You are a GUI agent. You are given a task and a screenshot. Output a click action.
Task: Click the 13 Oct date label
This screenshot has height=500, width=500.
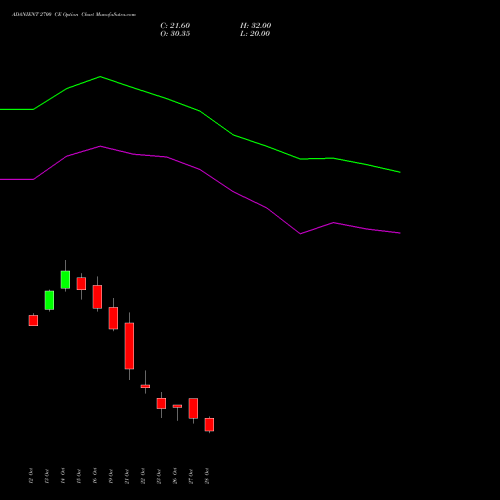pyautogui.click(x=47, y=476)
